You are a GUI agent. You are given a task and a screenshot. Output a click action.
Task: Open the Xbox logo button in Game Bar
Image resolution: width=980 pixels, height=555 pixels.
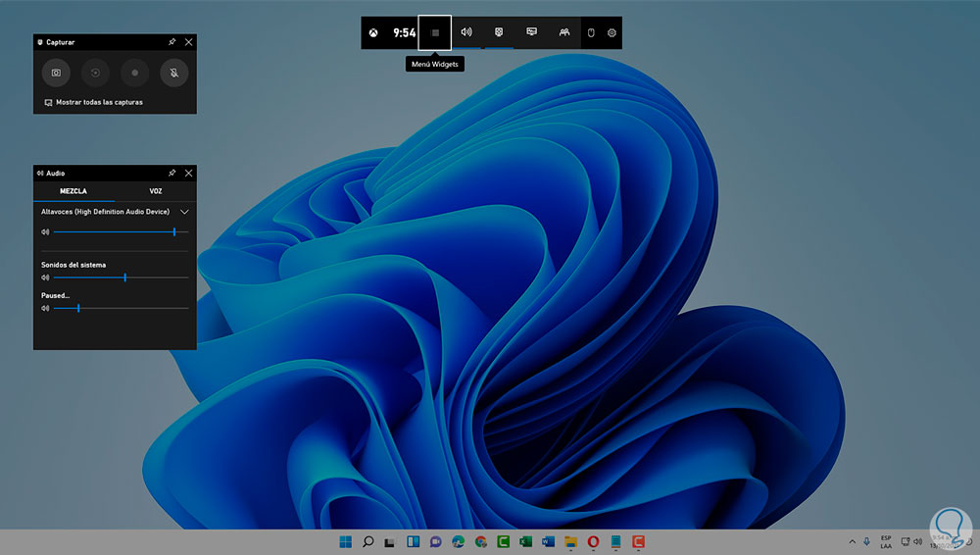[374, 32]
